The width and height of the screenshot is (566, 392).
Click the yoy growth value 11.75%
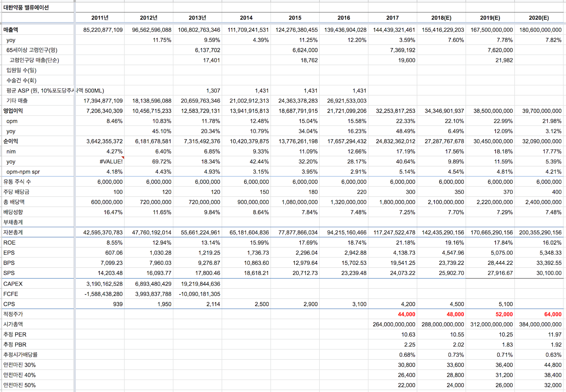coord(162,40)
